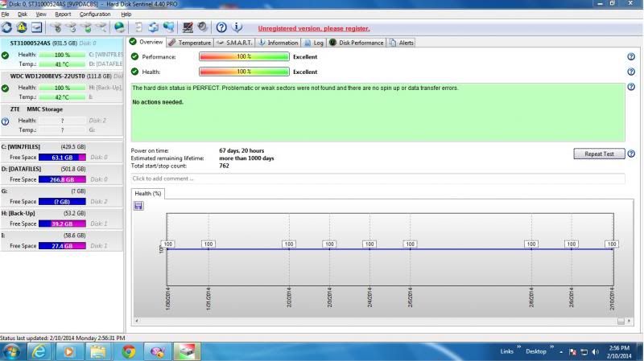
Task: Open the help question mark toolbar icon
Action: tap(220, 27)
